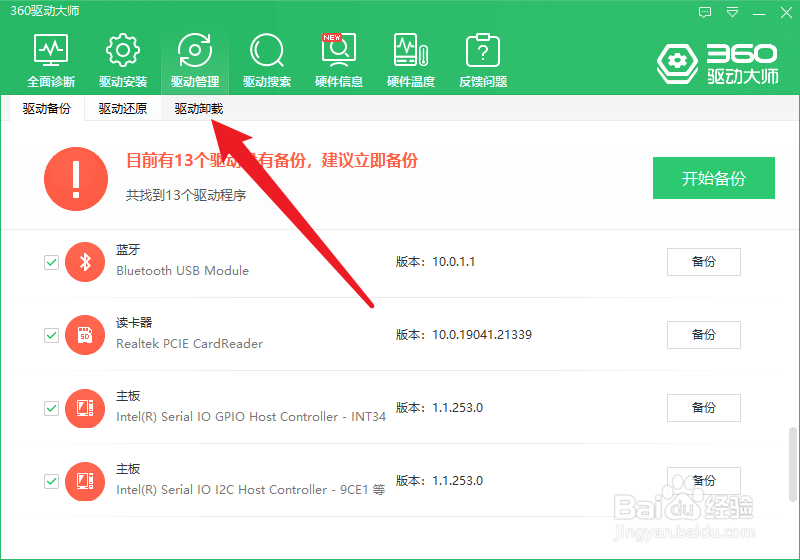Viewport: 800px width, 560px height.
Task: Click 备份 for Serial IO I2C Host Controller
Action: 704,481
